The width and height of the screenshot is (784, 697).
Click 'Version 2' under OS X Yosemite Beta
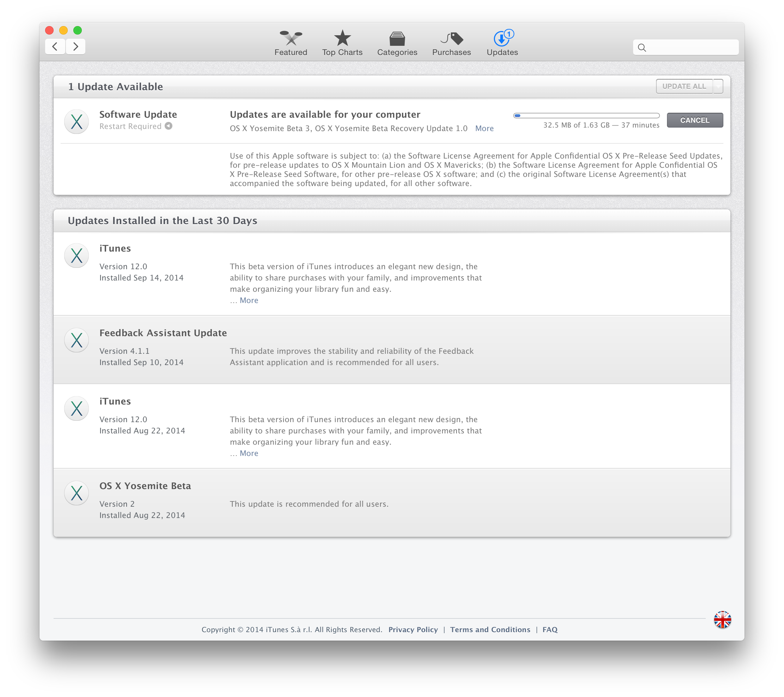[x=117, y=504]
